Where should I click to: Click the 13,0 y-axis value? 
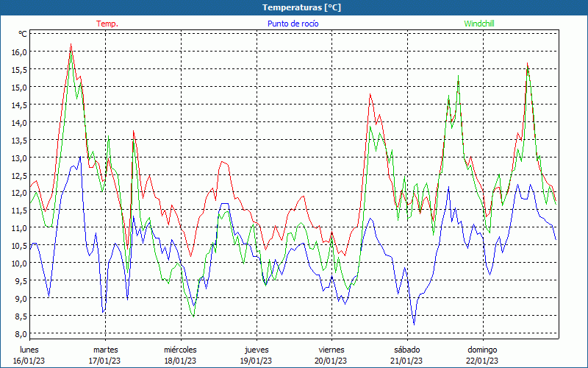19,158
